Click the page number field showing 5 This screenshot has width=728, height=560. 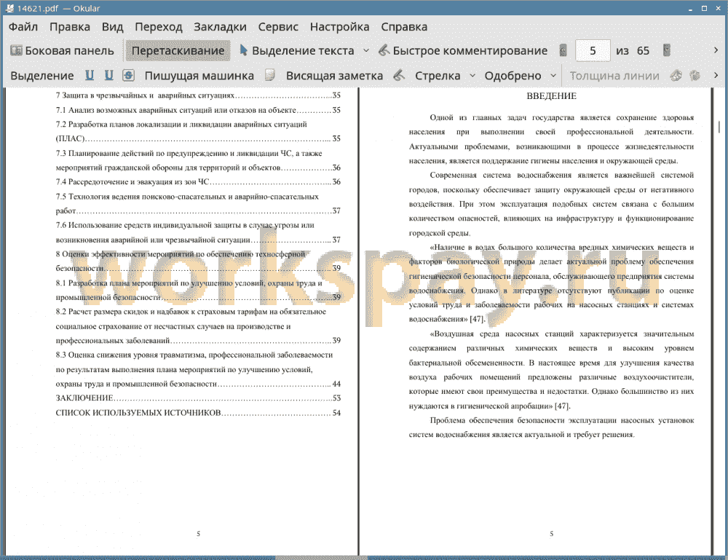pos(593,51)
